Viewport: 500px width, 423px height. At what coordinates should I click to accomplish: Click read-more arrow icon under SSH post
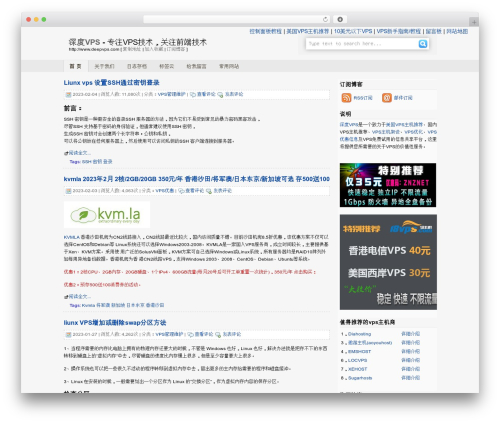pos(66,153)
